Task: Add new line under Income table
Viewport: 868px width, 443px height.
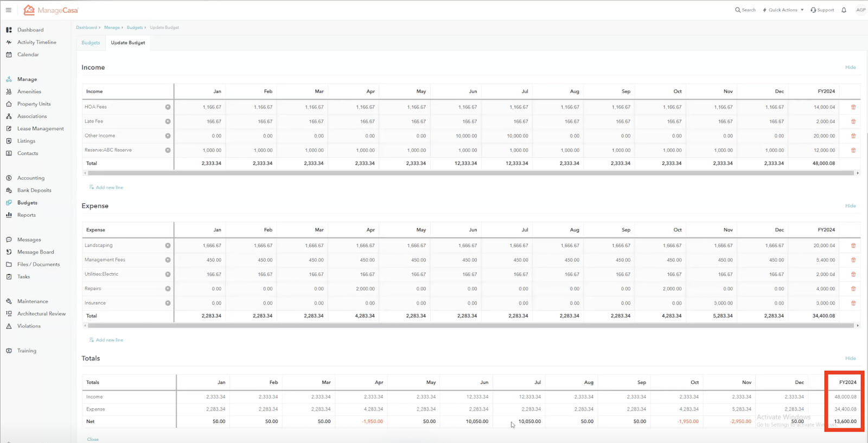Action: 106,188
